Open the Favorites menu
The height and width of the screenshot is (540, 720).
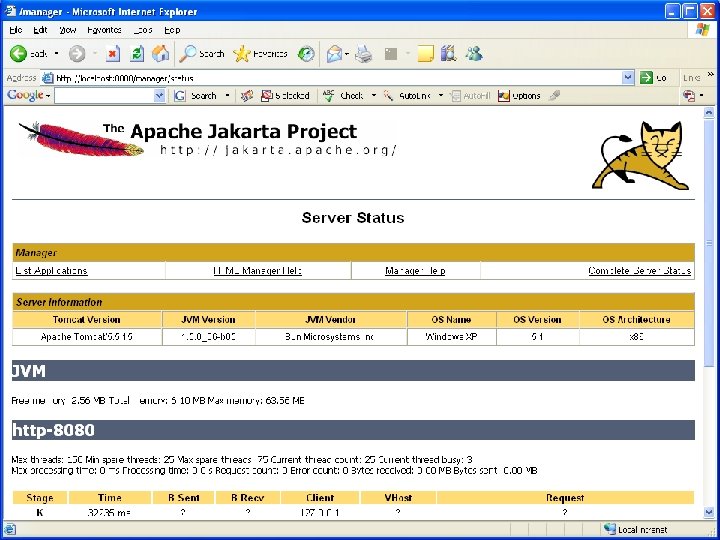click(x=104, y=30)
